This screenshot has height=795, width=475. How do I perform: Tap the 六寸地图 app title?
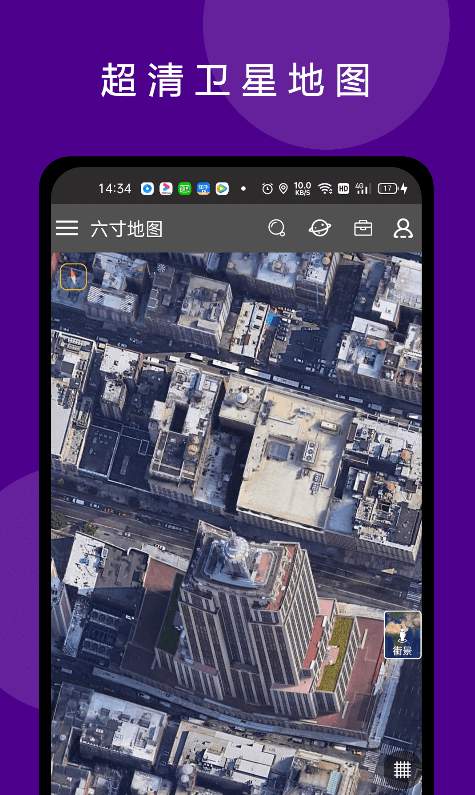click(127, 229)
